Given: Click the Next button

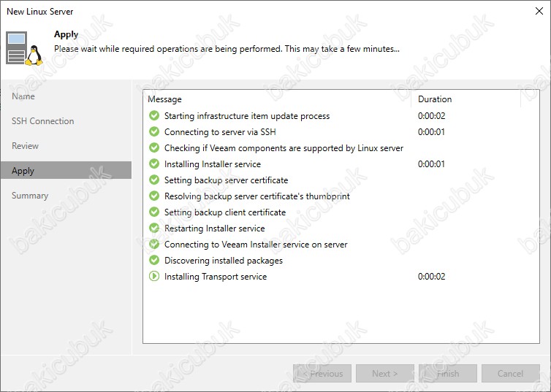Looking at the screenshot, I should [x=385, y=374].
